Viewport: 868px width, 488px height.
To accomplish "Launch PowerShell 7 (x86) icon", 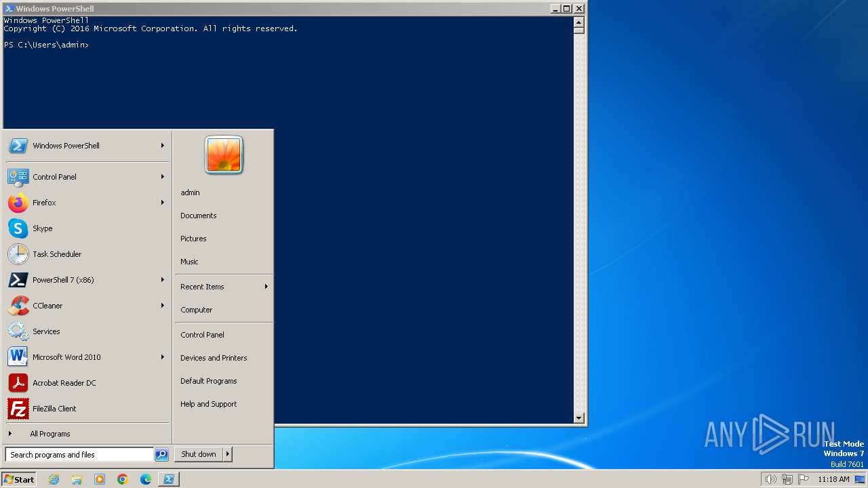I will point(18,280).
